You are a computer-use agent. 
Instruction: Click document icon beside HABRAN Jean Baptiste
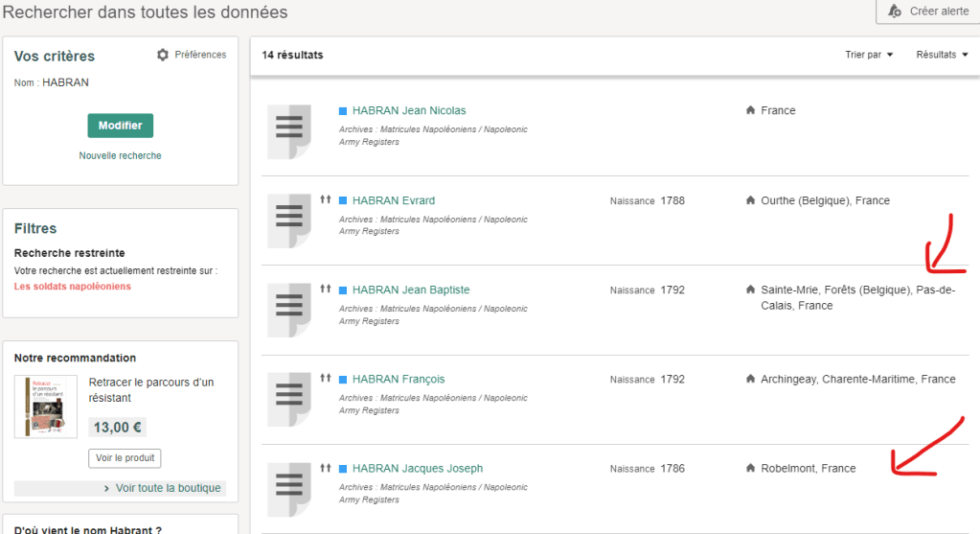pyautogui.click(x=289, y=310)
